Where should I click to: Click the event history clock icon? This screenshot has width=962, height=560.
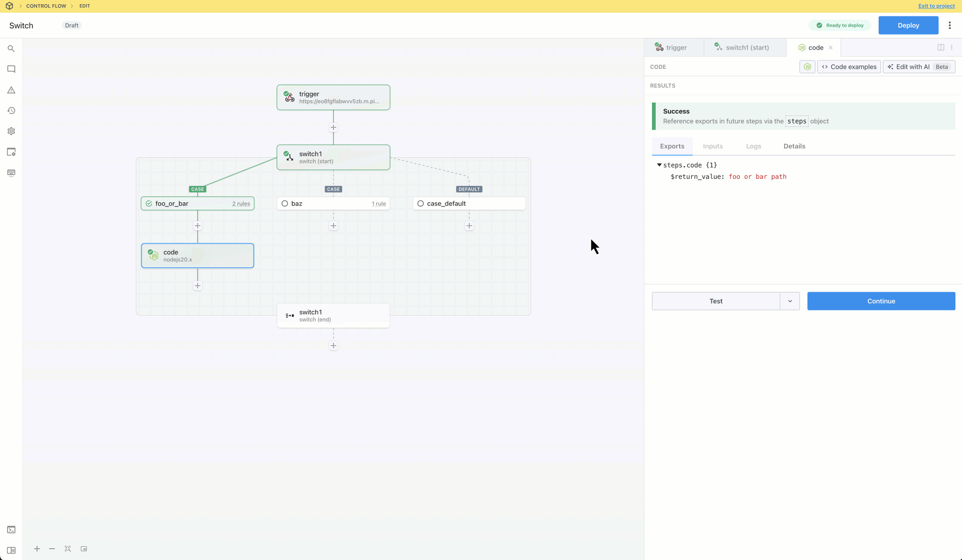(x=11, y=111)
